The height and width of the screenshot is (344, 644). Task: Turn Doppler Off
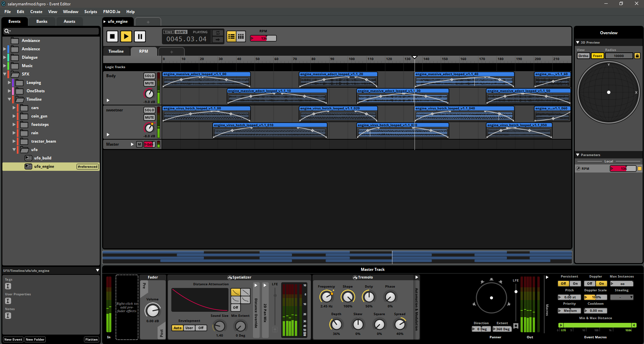pos(590,284)
